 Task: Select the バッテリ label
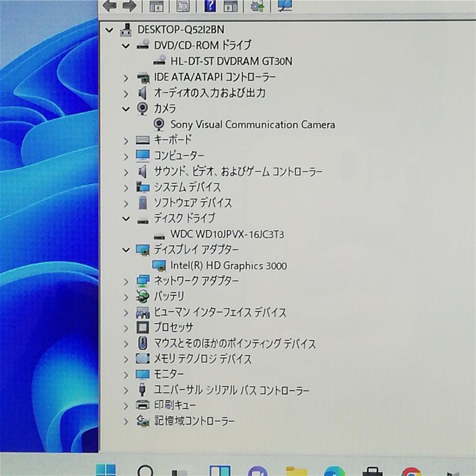click(169, 296)
